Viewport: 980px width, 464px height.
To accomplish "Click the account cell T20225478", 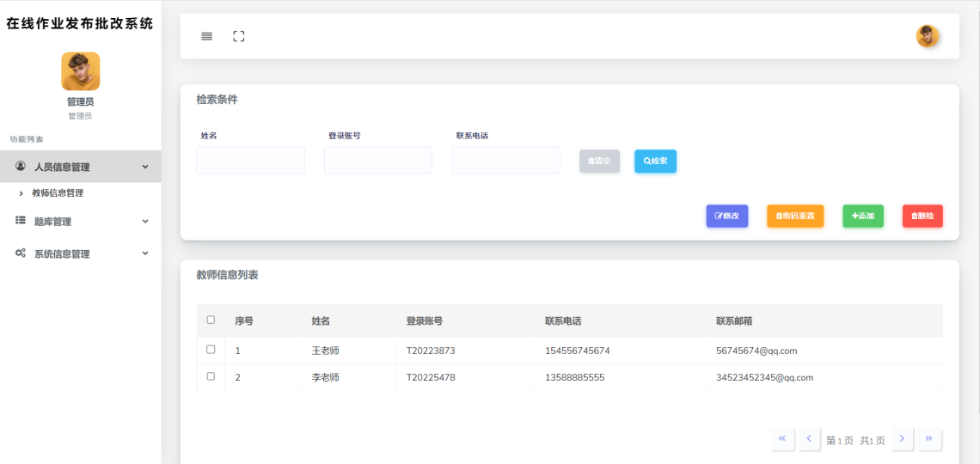I will pyautogui.click(x=431, y=378).
